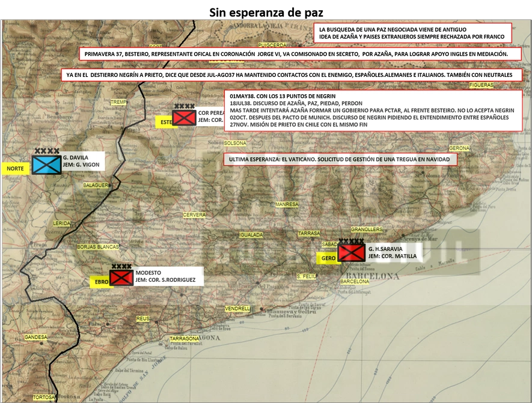Select the yellow PUIGCERDA city label
The image size is (532, 403).
pyautogui.click(x=272, y=45)
